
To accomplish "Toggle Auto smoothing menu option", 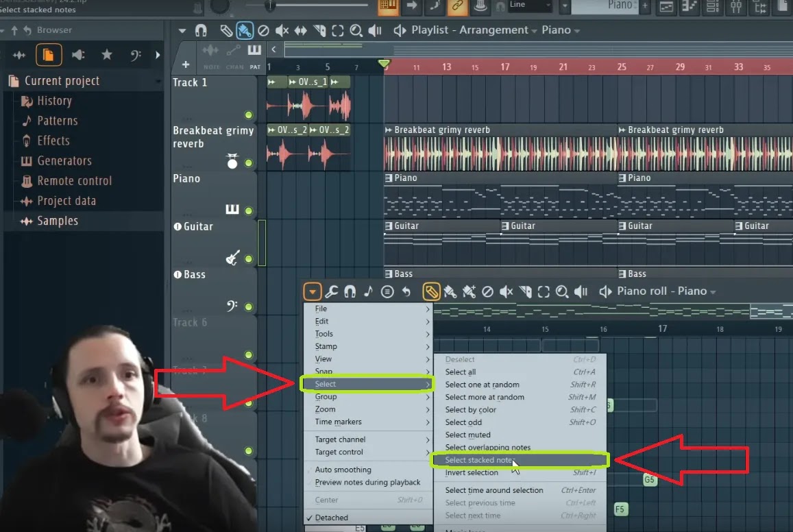I will [x=368, y=470].
